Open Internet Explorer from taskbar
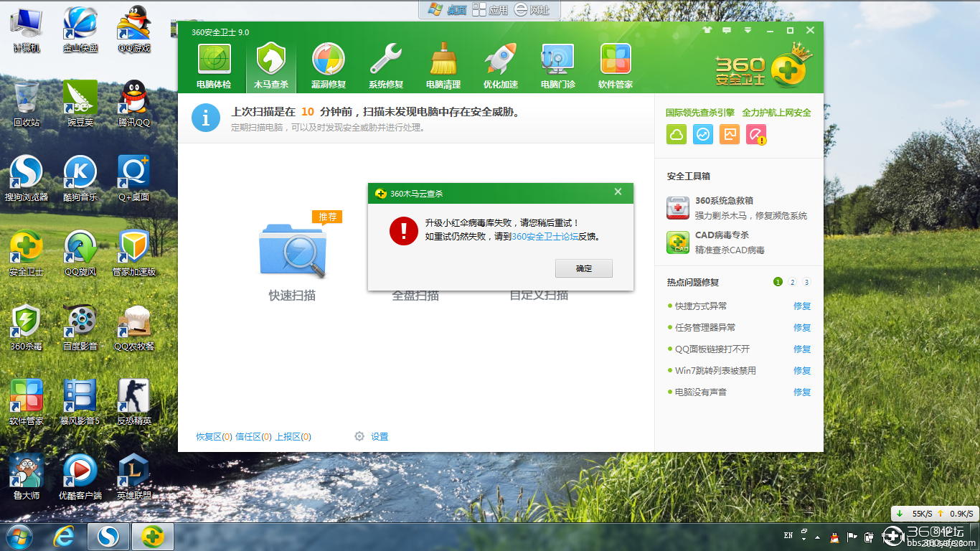This screenshot has width=980, height=551. [65, 536]
